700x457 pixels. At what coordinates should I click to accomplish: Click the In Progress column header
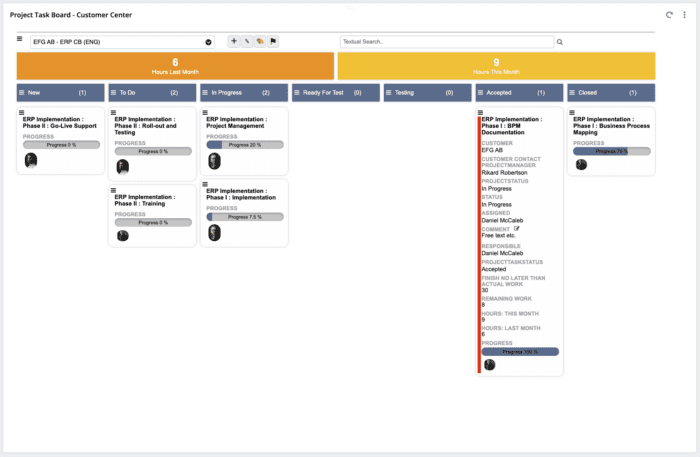pos(244,92)
